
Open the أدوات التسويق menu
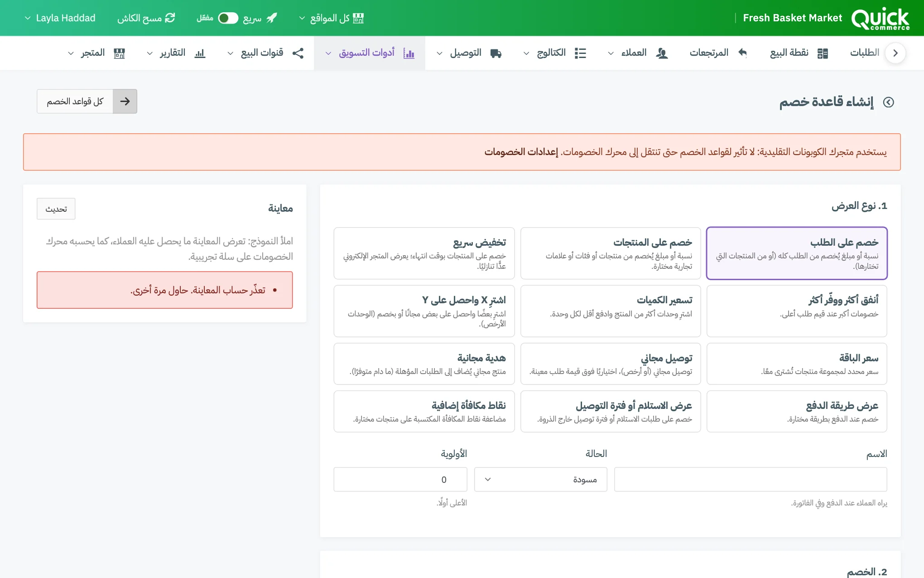tap(370, 53)
